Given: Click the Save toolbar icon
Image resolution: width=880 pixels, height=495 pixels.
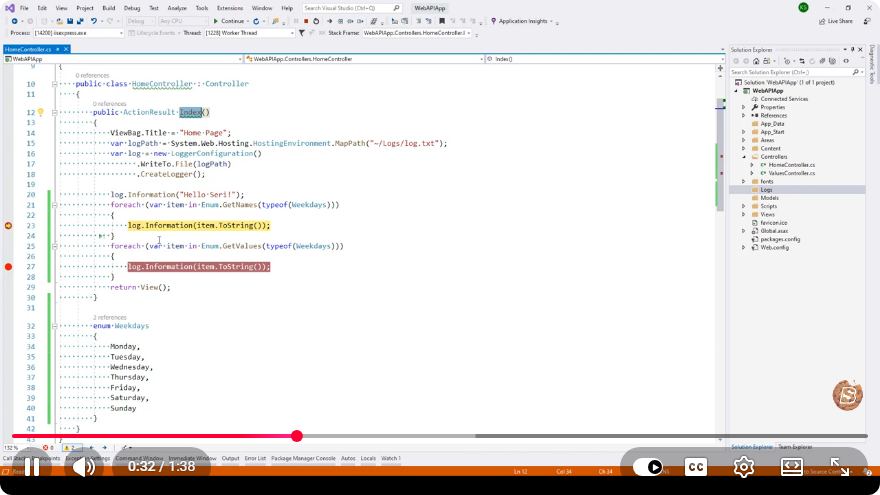Looking at the screenshot, I should coord(70,21).
